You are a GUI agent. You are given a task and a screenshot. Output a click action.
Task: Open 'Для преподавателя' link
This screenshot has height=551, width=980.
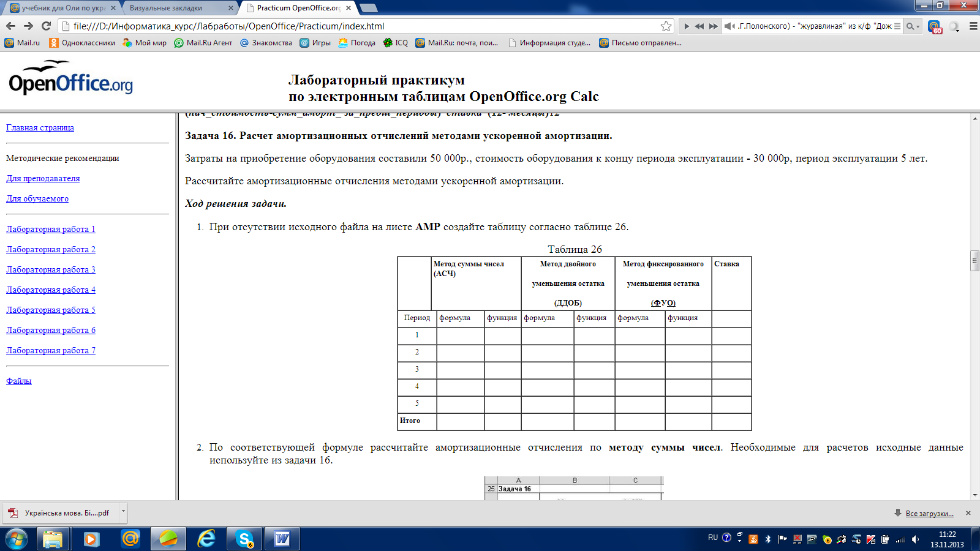click(x=43, y=178)
